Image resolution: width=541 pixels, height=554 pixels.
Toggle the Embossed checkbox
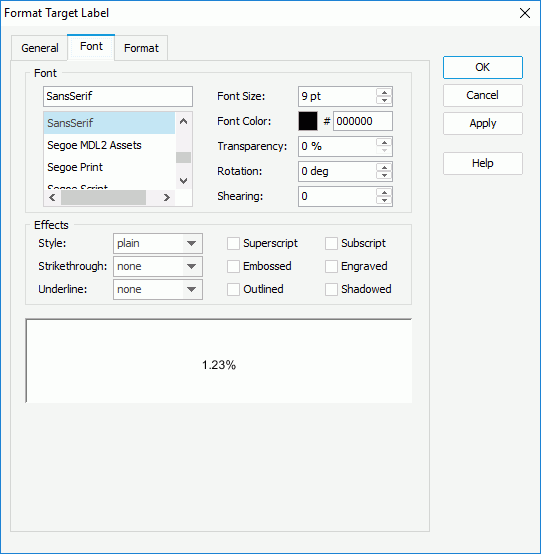(x=233, y=266)
